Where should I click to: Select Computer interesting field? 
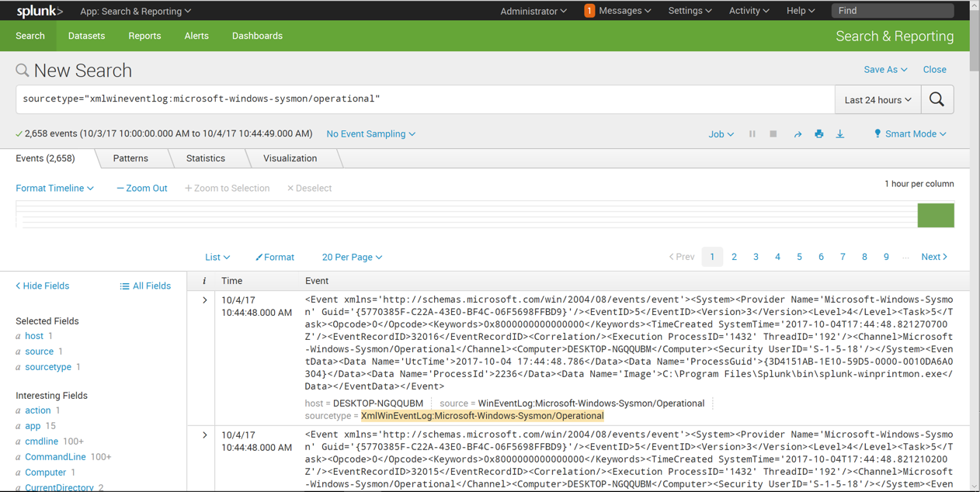click(45, 473)
